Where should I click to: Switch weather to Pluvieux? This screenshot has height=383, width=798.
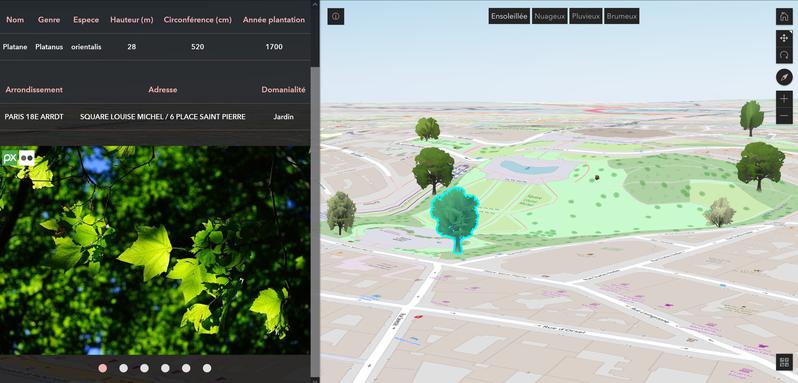pos(585,16)
